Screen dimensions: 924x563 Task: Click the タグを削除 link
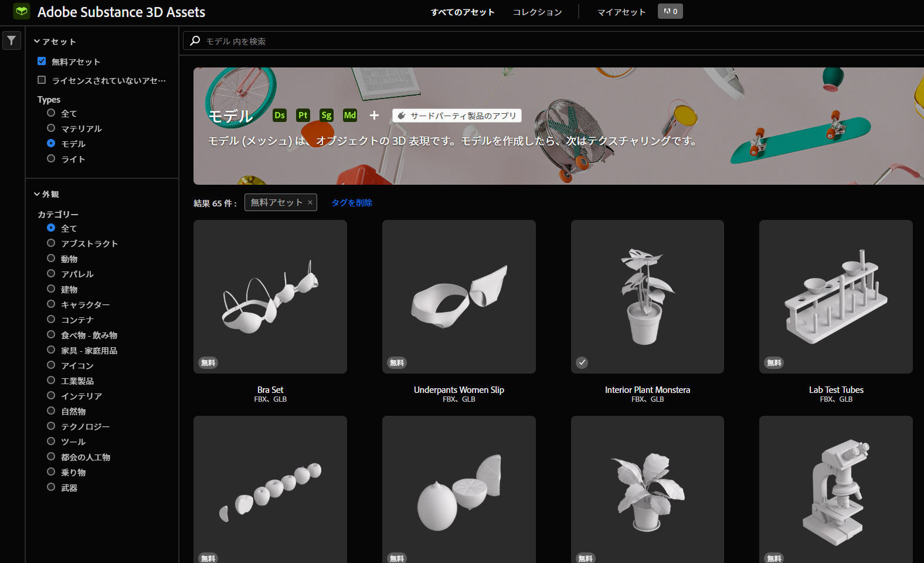tap(352, 203)
